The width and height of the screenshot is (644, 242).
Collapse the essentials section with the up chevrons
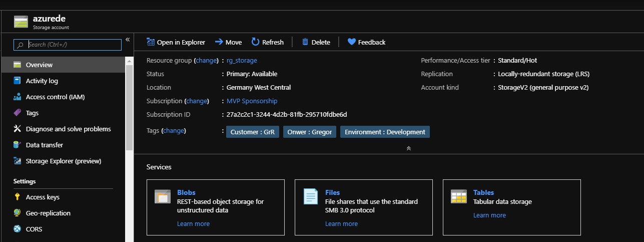pos(409,148)
